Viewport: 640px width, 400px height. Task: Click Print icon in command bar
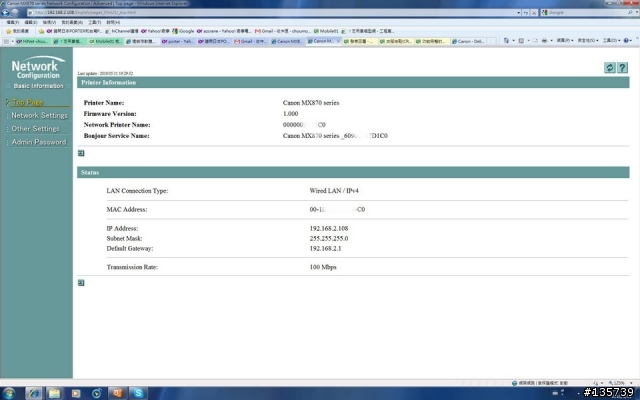(x=544, y=41)
